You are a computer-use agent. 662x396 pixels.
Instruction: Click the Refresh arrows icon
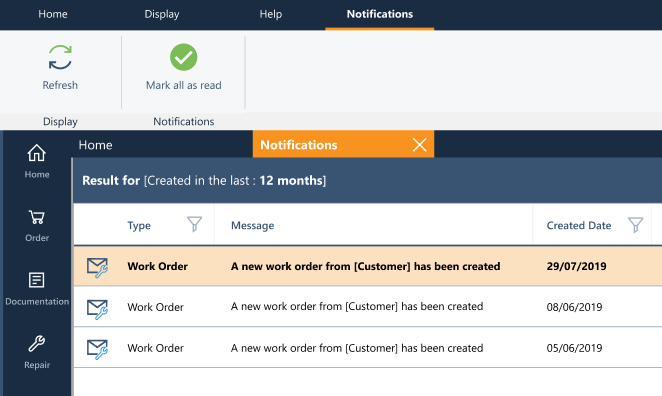pyautogui.click(x=60, y=57)
